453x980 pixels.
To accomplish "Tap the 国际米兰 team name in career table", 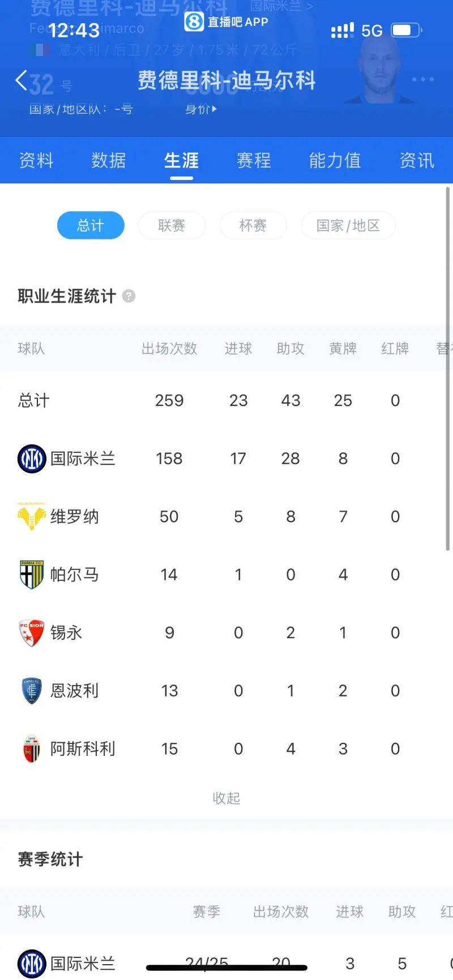I will coord(83,459).
